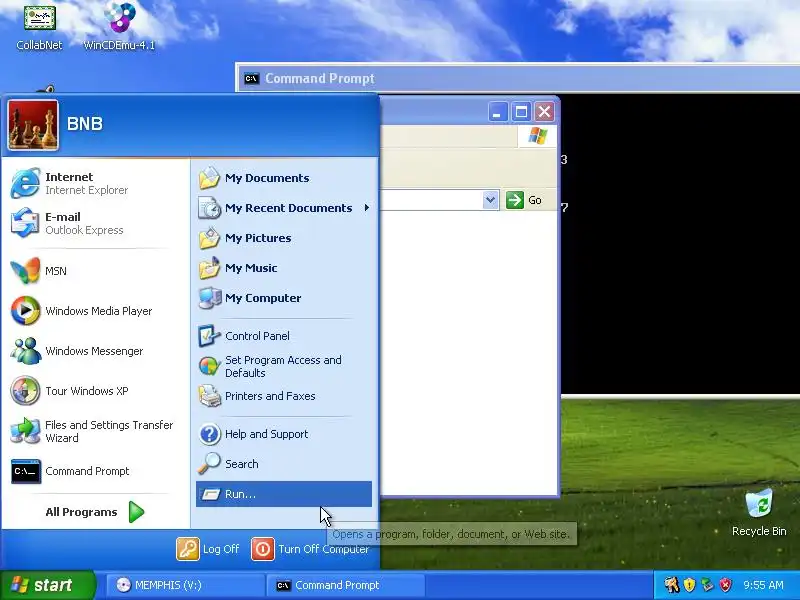Open Control Panel

[x=284, y=336]
